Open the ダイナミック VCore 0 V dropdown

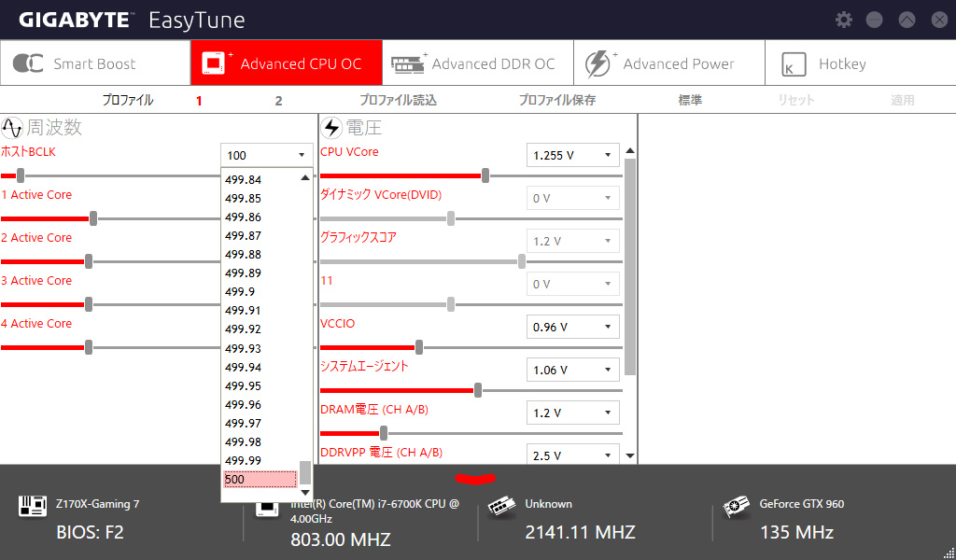click(572, 198)
